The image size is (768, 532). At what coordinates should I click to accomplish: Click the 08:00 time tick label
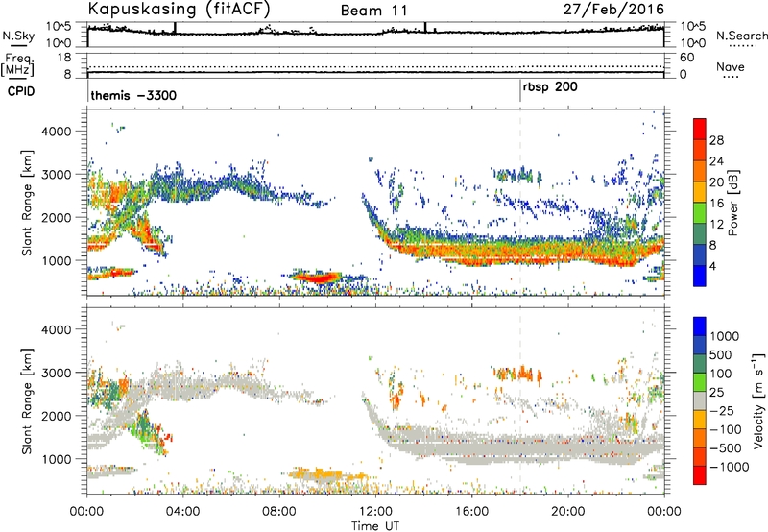pyautogui.click(x=279, y=512)
